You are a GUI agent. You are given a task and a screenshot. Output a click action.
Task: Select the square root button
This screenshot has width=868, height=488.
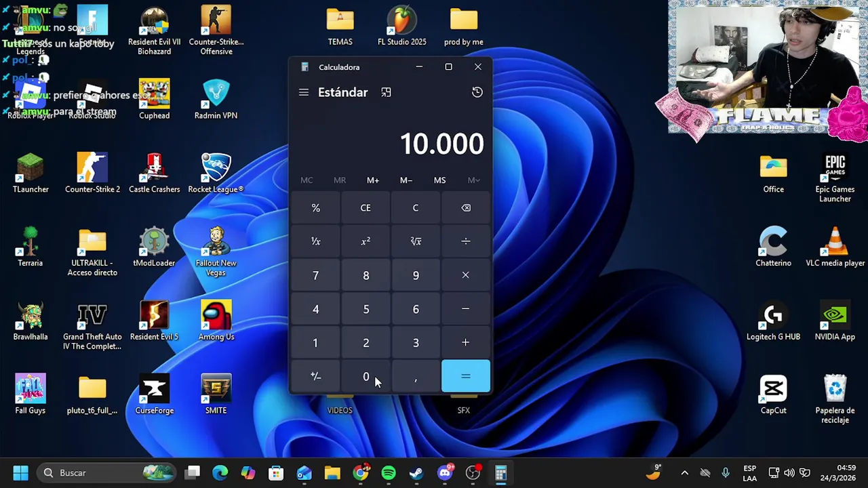(416, 241)
